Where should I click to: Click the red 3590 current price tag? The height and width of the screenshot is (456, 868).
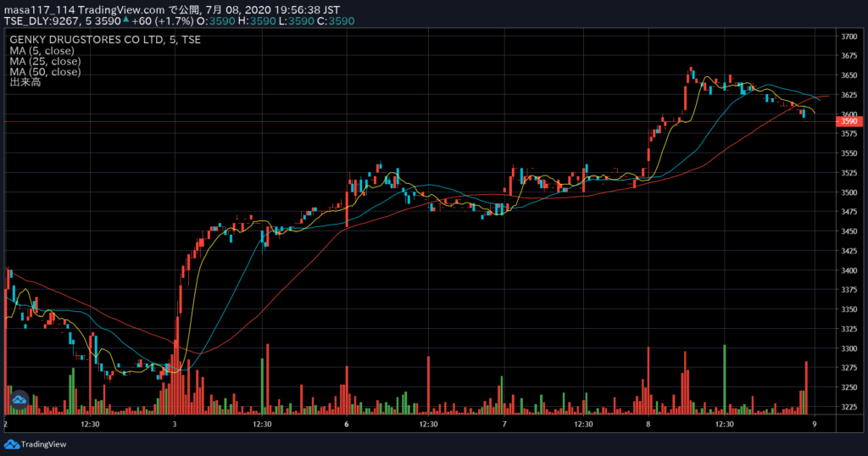coord(849,121)
